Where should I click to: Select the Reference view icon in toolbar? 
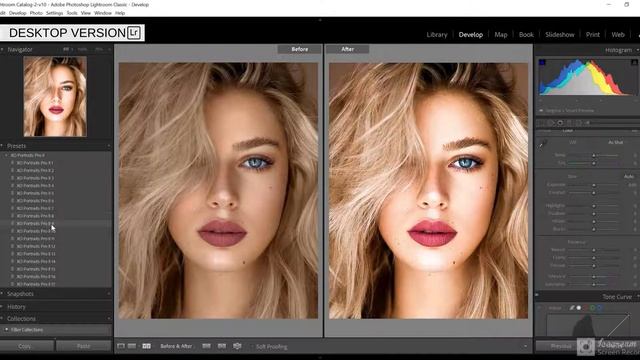(x=132, y=346)
